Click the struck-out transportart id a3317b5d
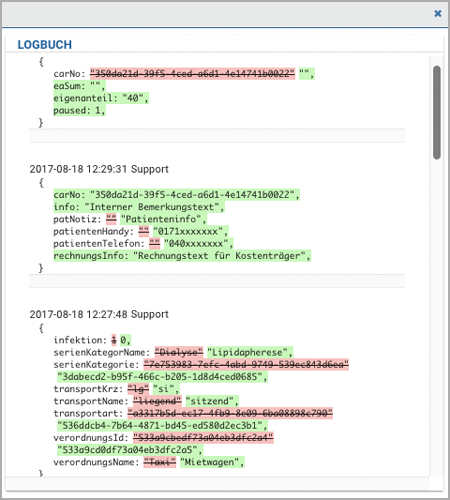The height and width of the screenshot is (500, 450). pyautogui.click(x=230, y=413)
